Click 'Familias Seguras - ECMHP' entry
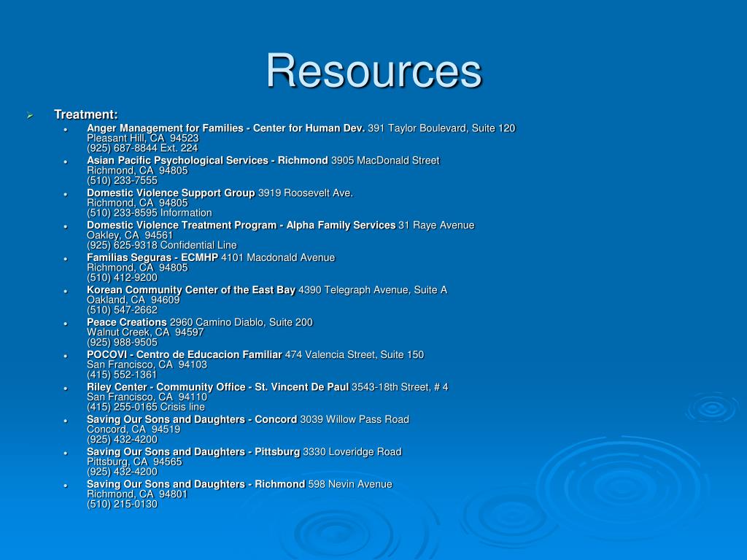 pyautogui.click(x=152, y=257)
